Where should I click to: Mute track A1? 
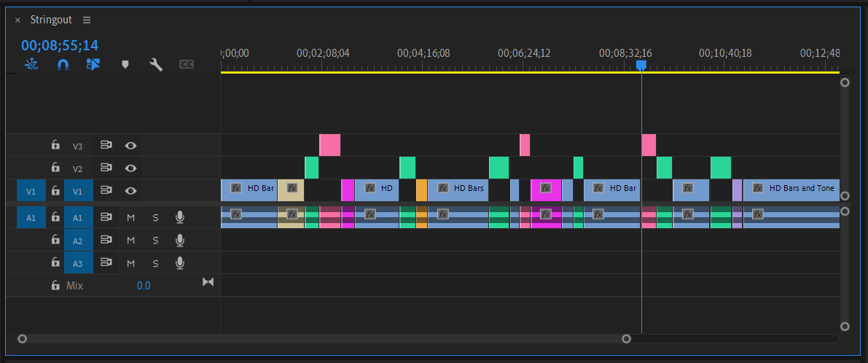point(131,218)
